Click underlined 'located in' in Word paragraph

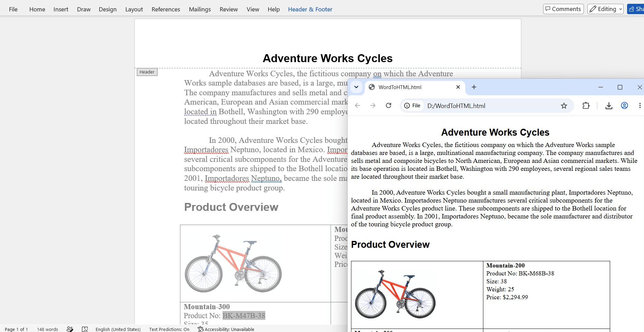tap(200, 112)
